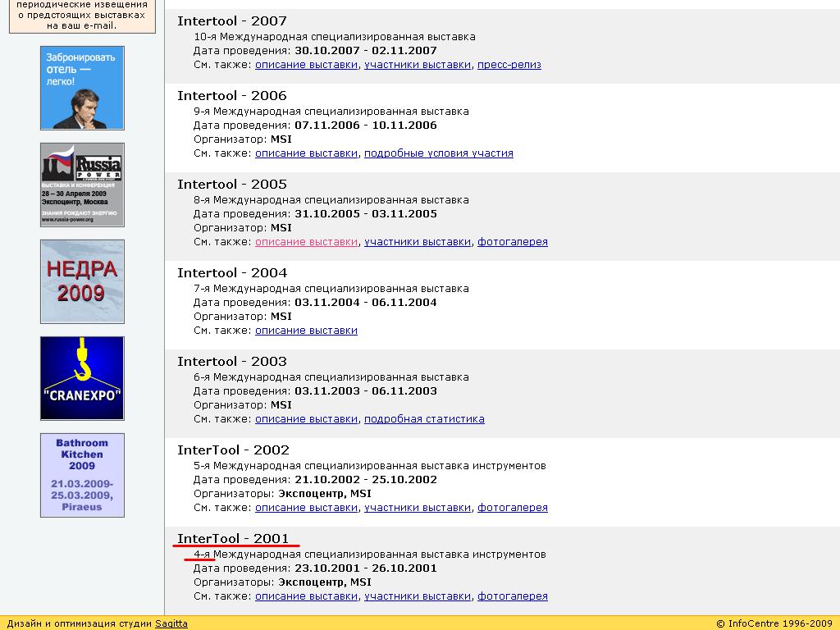Open the Bathroom Kitchen 2009 banner
Screen dimensions: 840x630
[82, 475]
